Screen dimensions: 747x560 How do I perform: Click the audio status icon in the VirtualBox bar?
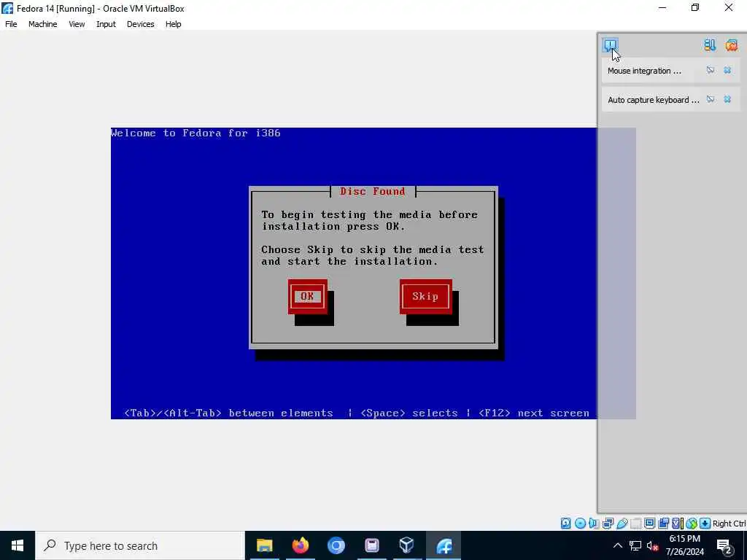click(594, 524)
